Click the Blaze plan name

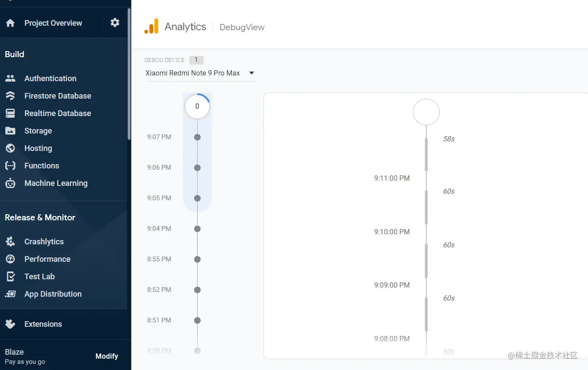(x=14, y=352)
